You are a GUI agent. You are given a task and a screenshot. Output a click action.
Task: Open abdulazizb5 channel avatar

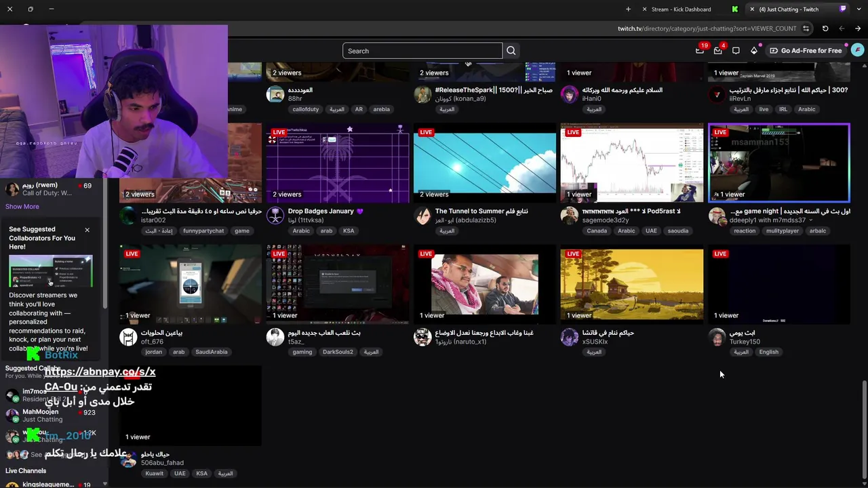point(422,216)
